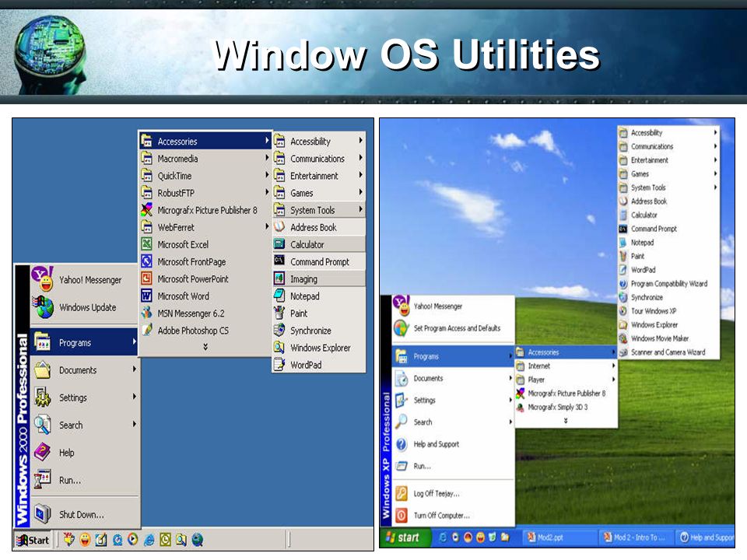Open Entertainment folder in XP Accessories menu
747x560 pixels.
point(668,160)
